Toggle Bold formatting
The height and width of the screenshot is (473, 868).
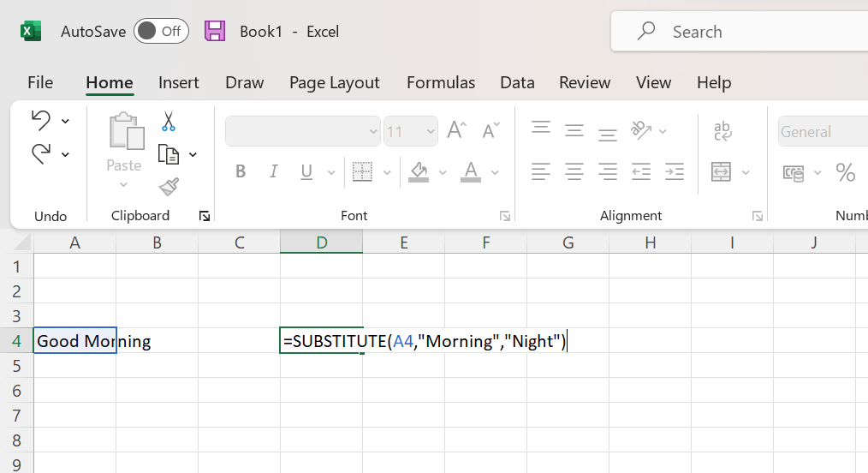(241, 172)
